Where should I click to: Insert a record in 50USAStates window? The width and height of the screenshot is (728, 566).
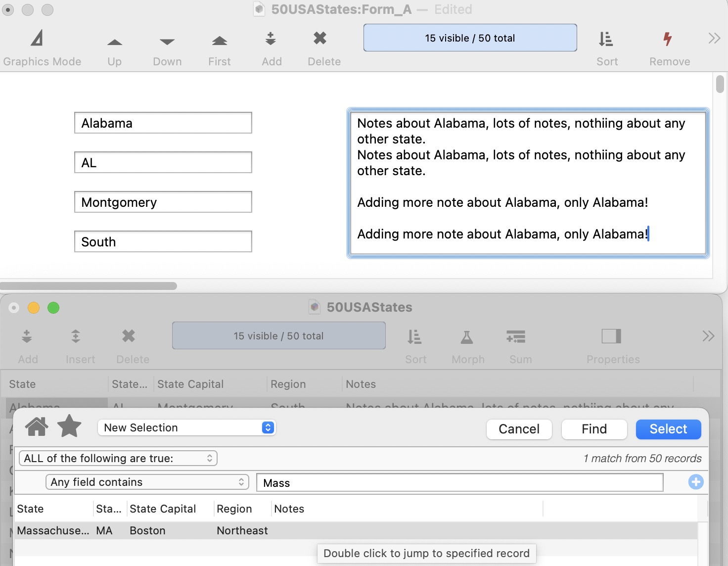pos(76,336)
